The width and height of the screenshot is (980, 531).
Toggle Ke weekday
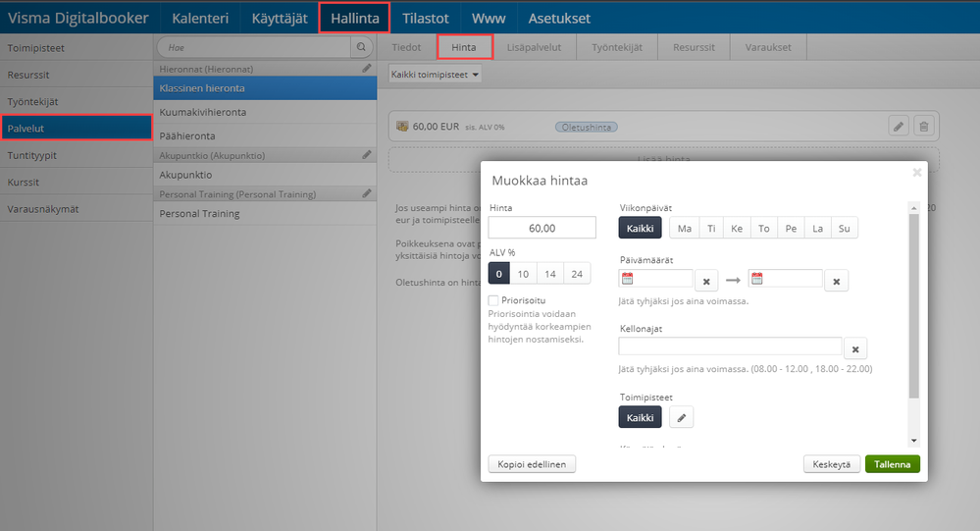pyautogui.click(x=737, y=228)
